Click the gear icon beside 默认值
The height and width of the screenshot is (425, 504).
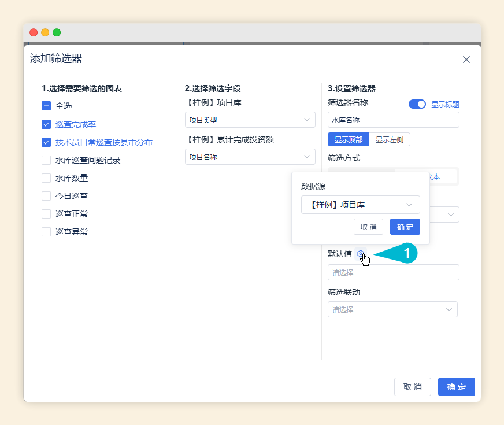(x=361, y=254)
